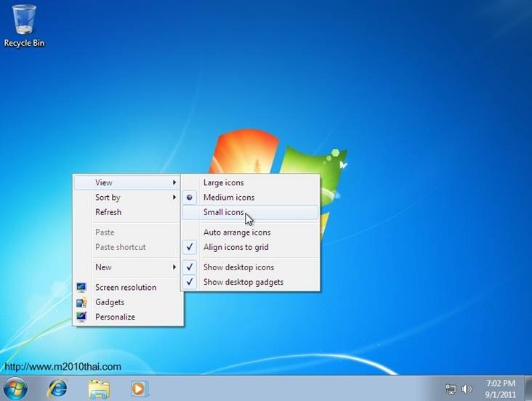This screenshot has width=532, height=401.
Task: Open the Windows Start orb
Action: [x=15, y=389]
